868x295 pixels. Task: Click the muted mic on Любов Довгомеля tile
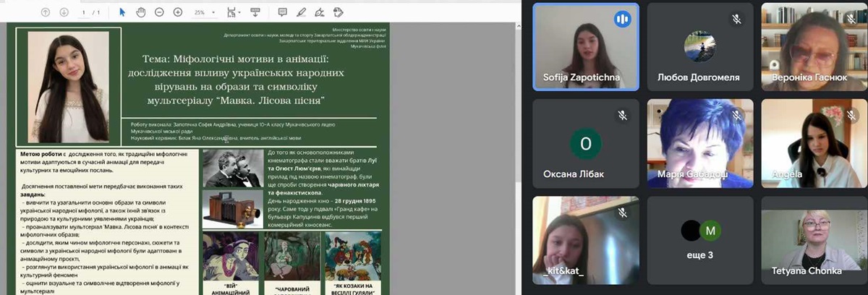pyautogui.click(x=736, y=19)
